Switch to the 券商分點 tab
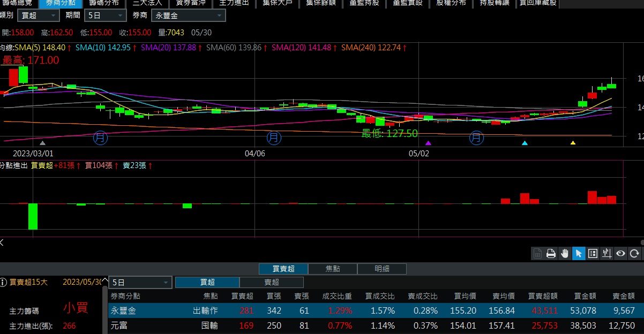This screenshot has height=334, width=644. click(61, 3)
